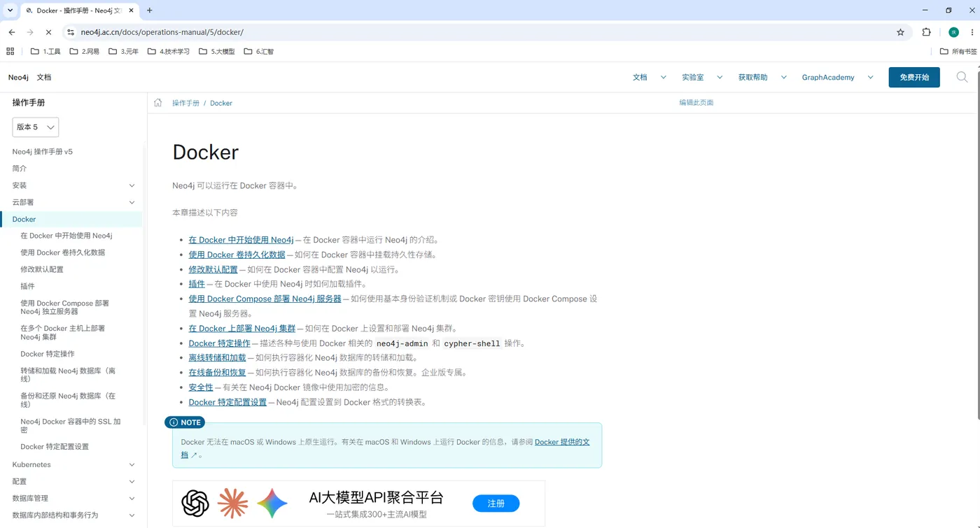This screenshot has width=980, height=528.
Task: Open the Chrome profile avatar
Action: pos(953,32)
